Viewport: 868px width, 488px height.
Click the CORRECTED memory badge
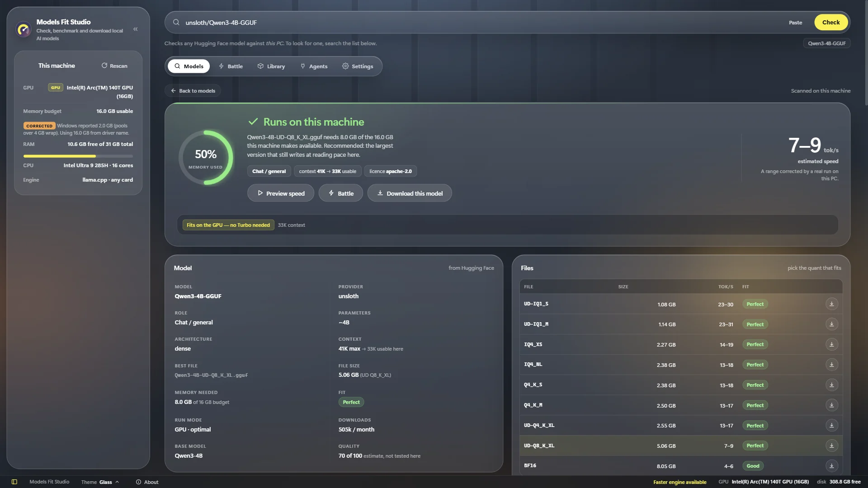39,126
